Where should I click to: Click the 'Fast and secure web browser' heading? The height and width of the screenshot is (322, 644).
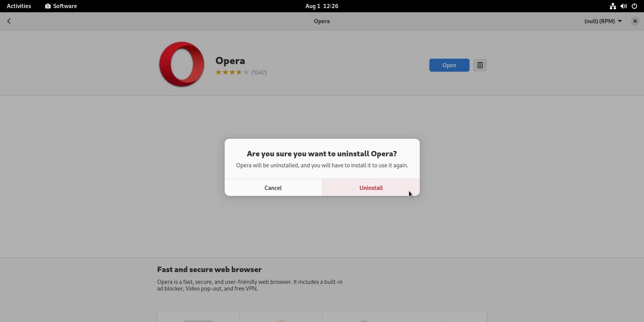209,269
